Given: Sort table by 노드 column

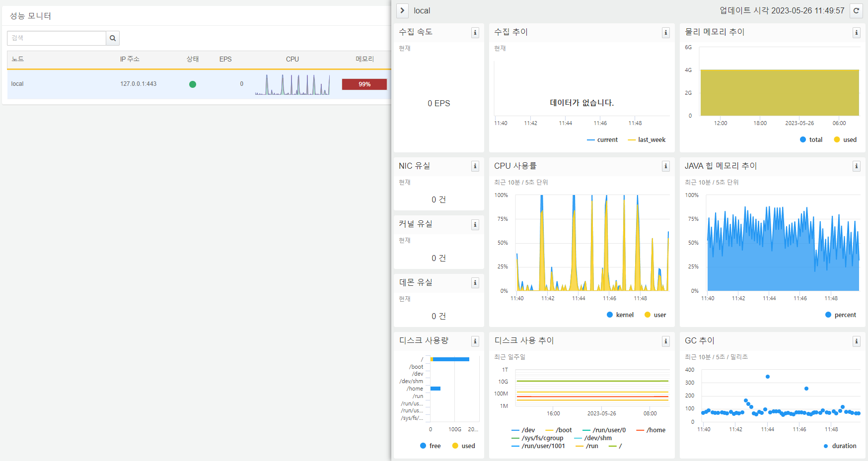Looking at the screenshot, I should click(x=18, y=59).
